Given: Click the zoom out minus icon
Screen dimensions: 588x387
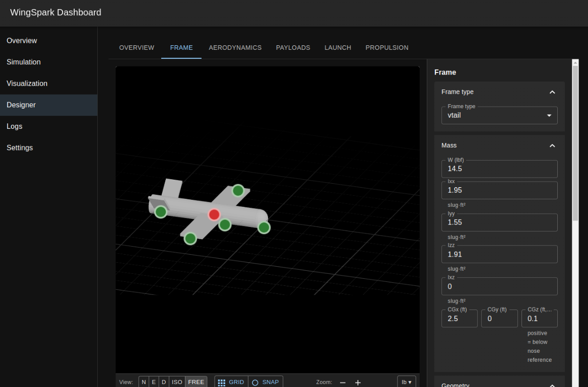Looking at the screenshot, I should (343, 382).
